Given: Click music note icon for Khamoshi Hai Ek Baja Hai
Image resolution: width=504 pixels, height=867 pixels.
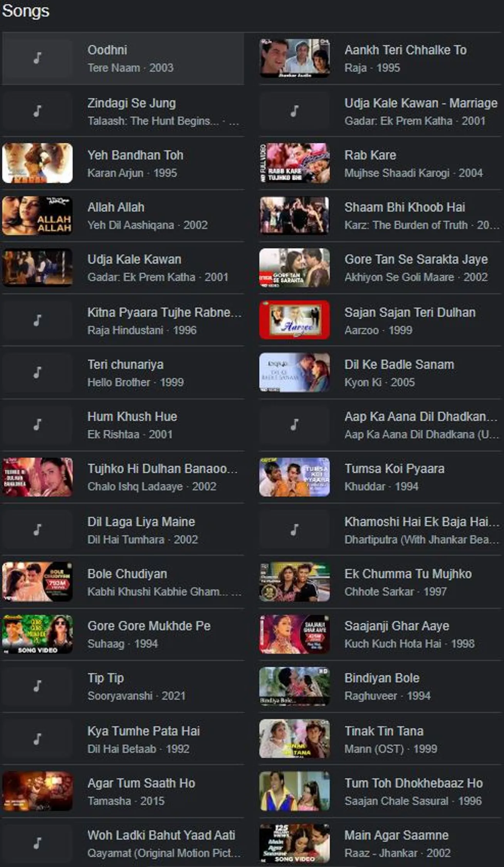Looking at the screenshot, I should pos(294,530).
